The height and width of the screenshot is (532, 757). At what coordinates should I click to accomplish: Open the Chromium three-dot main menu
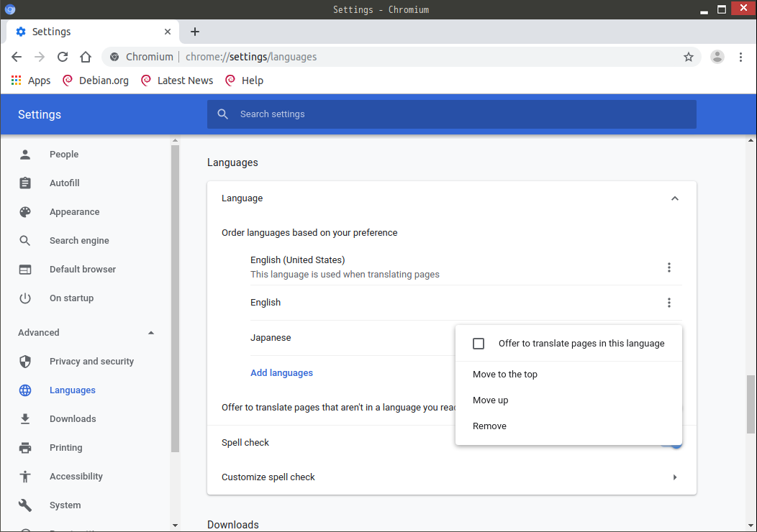pyautogui.click(x=740, y=57)
